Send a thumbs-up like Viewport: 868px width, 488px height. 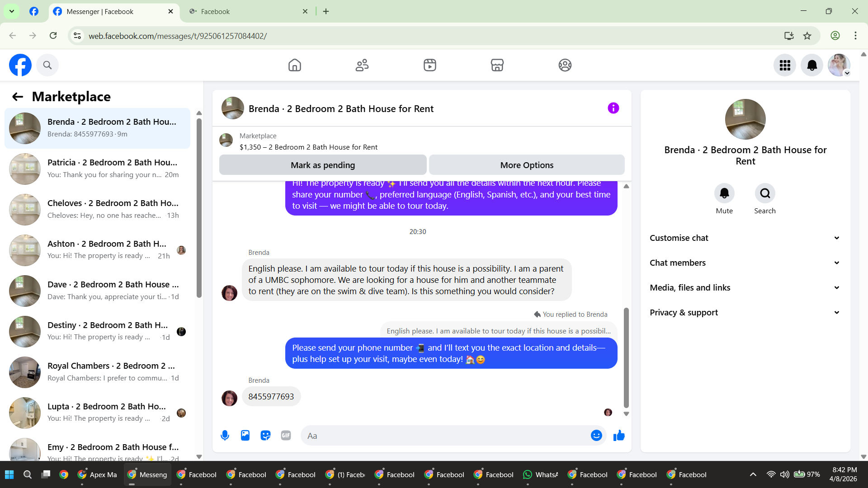click(619, 436)
